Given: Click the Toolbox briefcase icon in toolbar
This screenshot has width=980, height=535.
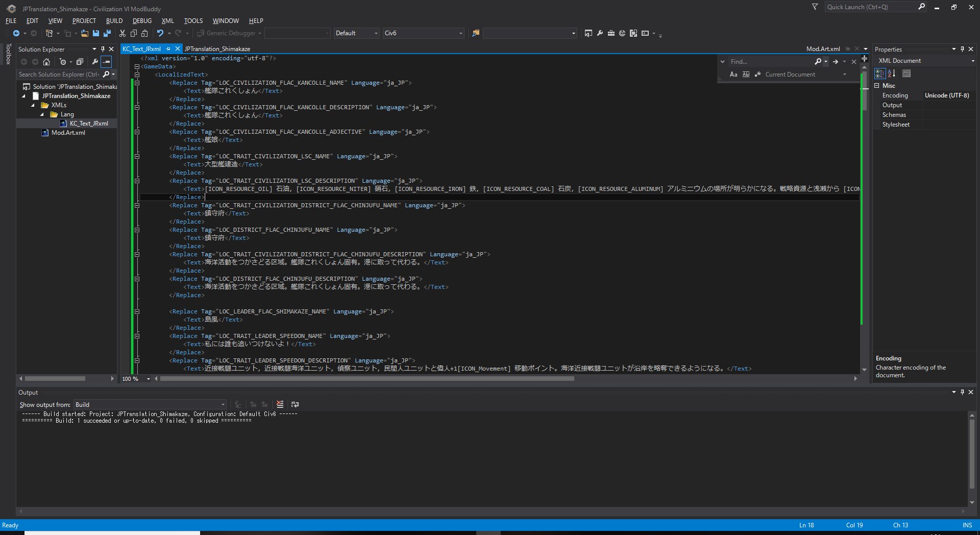Looking at the screenshot, I should coord(611,33).
